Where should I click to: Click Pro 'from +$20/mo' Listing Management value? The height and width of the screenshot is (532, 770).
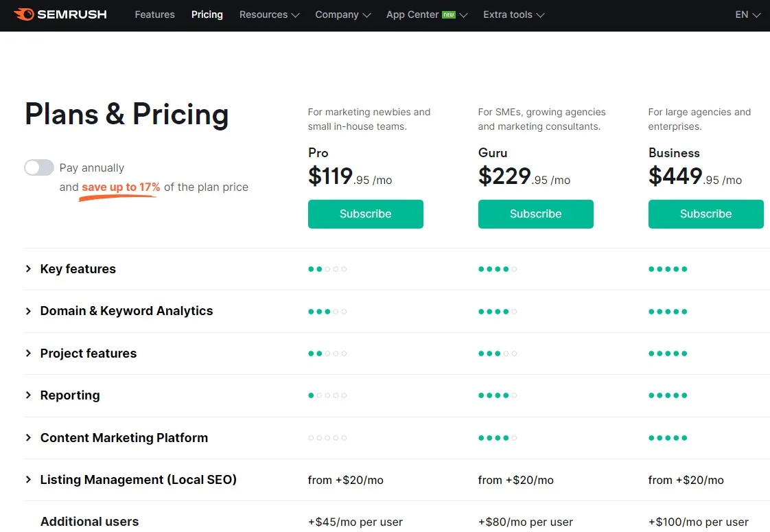click(346, 480)
